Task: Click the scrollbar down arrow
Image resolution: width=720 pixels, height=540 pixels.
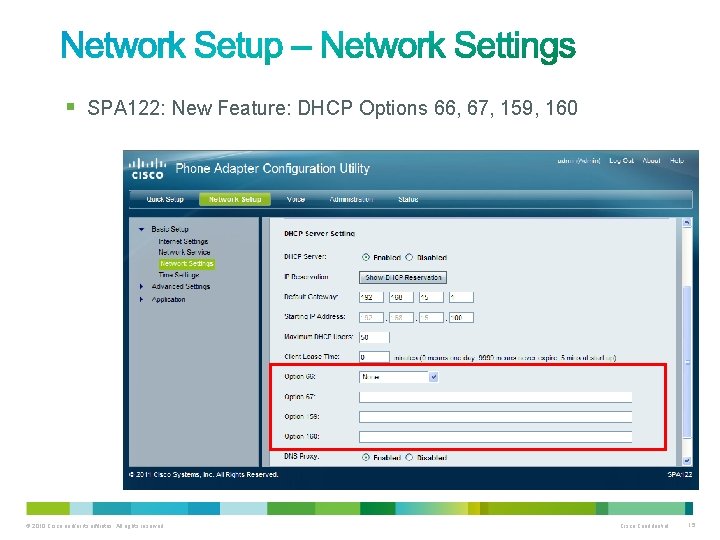Action: (687, 461)
